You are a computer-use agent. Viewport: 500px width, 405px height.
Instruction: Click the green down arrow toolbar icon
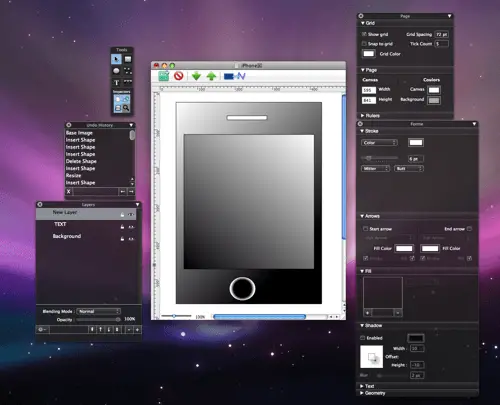point(196,76)
